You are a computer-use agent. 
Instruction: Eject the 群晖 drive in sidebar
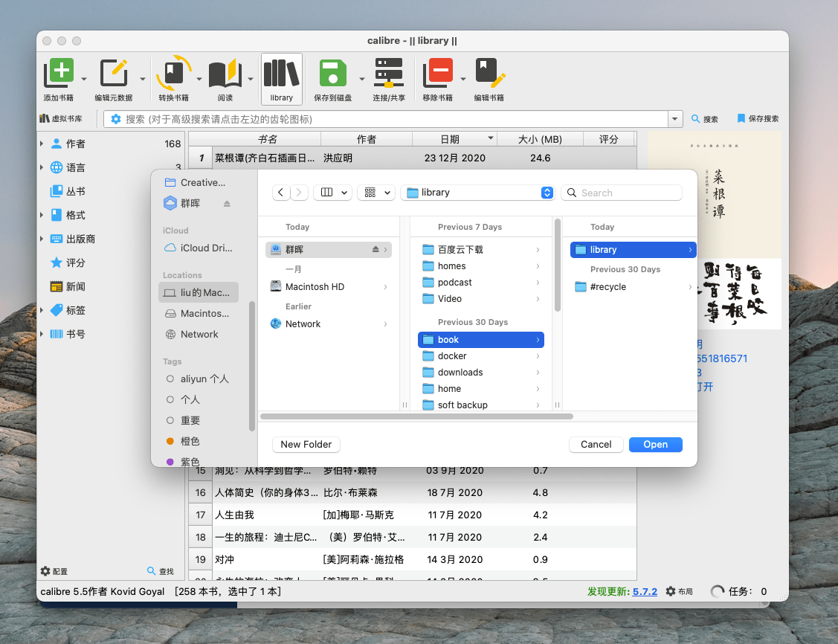(x=227, y=204)
